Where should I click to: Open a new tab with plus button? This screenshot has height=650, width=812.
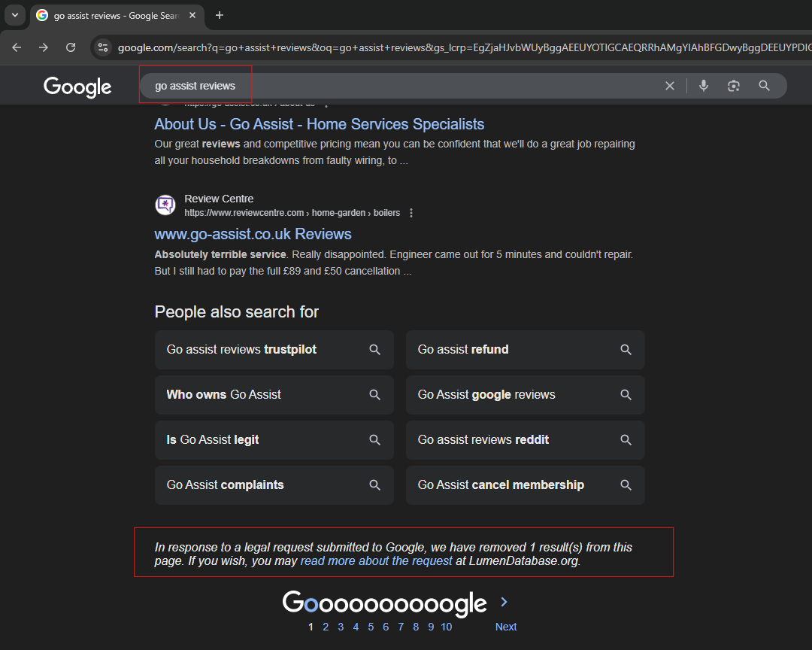coord(220,15)
